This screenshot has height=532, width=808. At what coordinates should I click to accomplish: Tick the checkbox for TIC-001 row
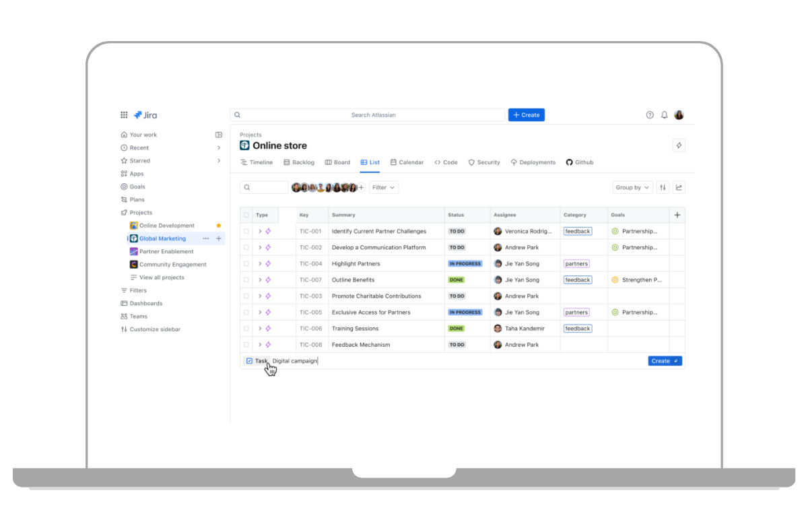coord(246,232)
